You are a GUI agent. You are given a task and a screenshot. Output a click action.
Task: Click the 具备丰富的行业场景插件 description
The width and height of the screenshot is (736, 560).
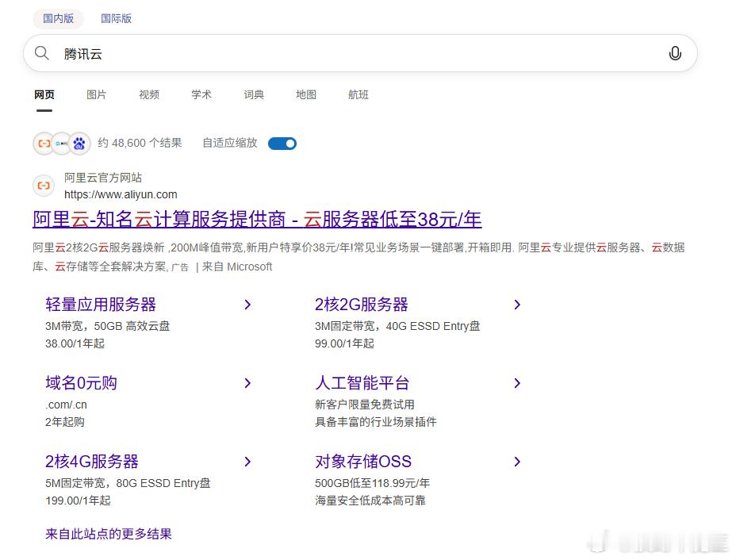tap(375, 422)
